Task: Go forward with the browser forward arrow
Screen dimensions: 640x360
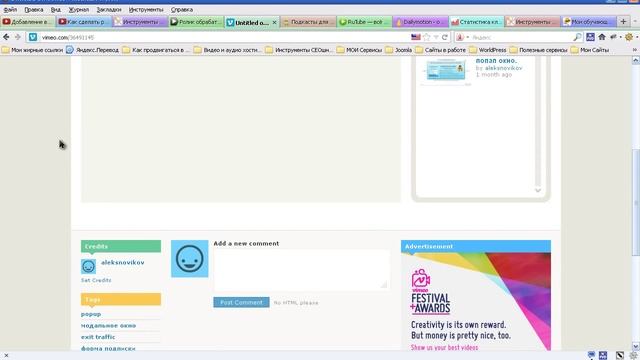Action: point(18,37)
